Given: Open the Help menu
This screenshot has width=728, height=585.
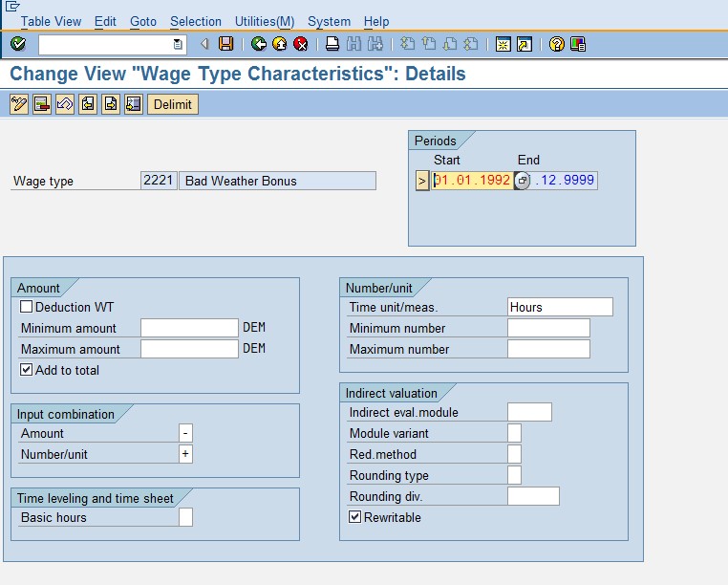Looking at the screenshot, I should click(376, 21).
